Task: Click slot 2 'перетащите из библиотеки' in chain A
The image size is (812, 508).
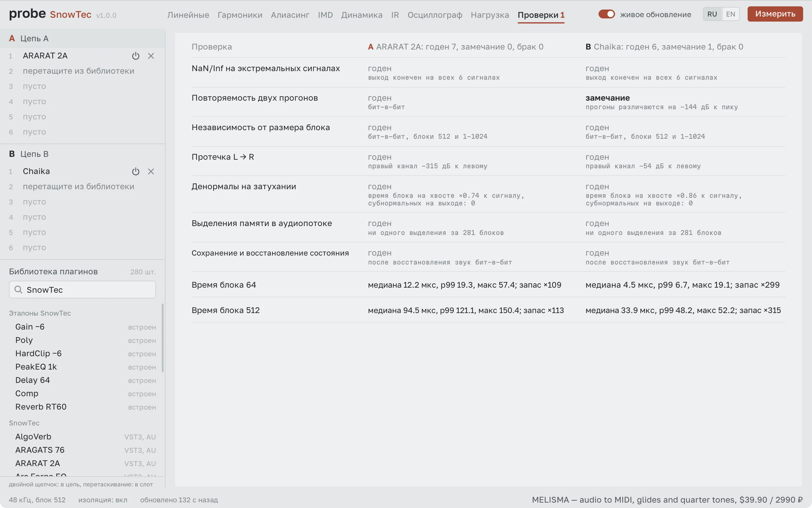Action: pyautogui.click(x=79, y=71)
